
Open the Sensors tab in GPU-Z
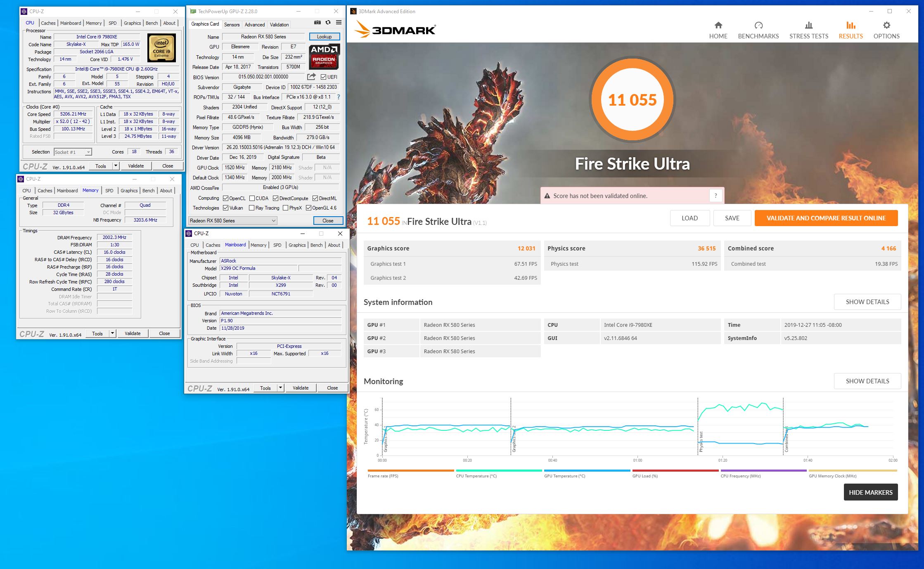pyautogui.click(x=232, y=25)
